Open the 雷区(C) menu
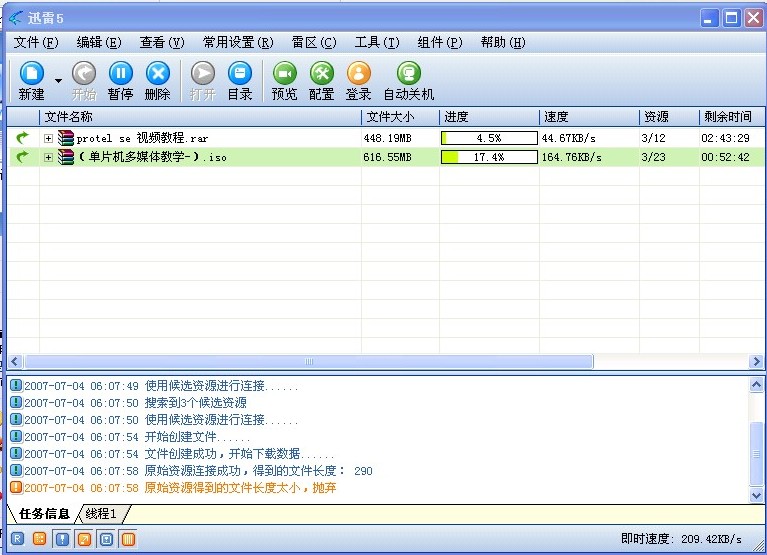 [314, 43]
